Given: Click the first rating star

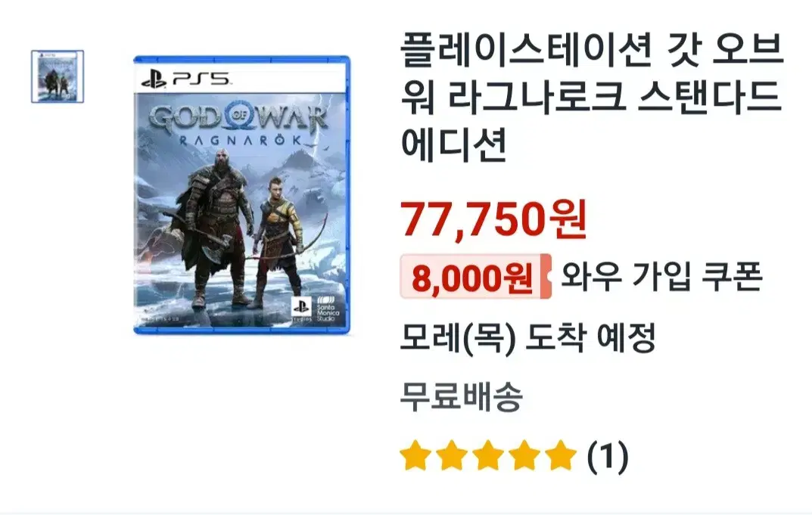Looking at the screenshot, I should 416,455.
